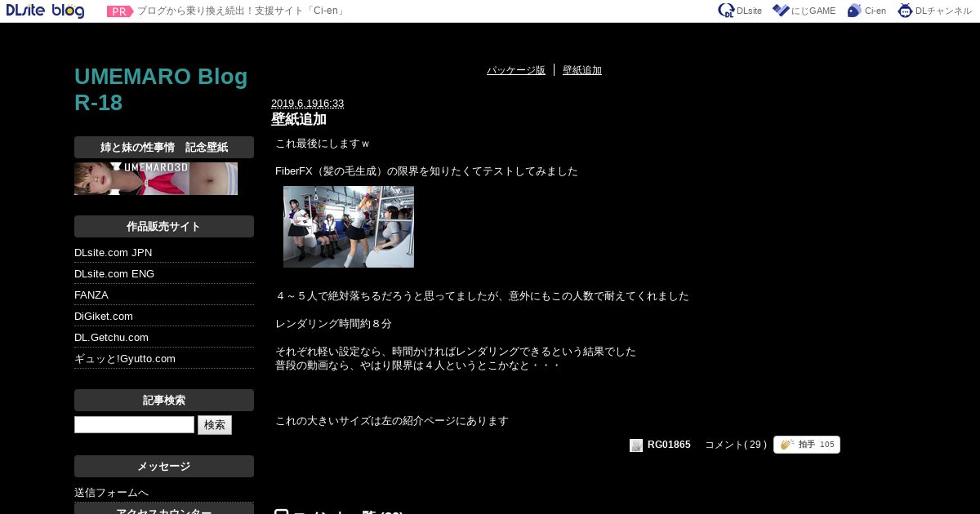Visit the FANZA sales link
Image resolution: width=980 pixels, height=514 pixels.
click(x=91, y=295)
